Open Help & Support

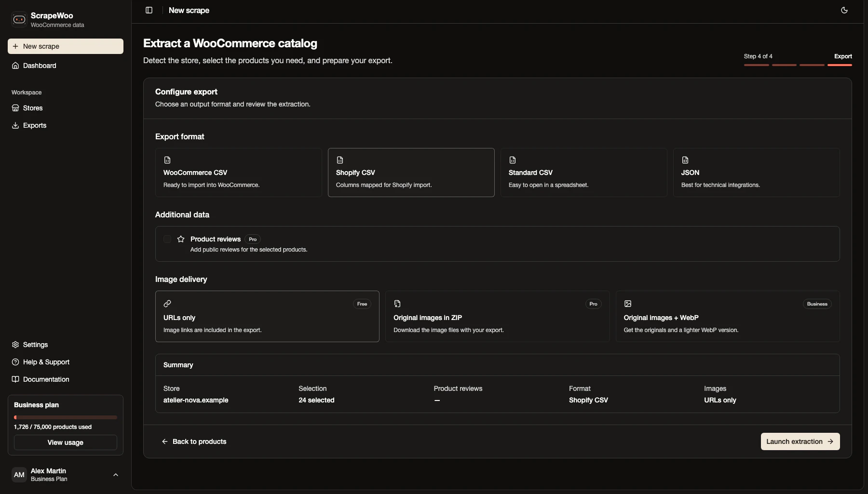66,362
